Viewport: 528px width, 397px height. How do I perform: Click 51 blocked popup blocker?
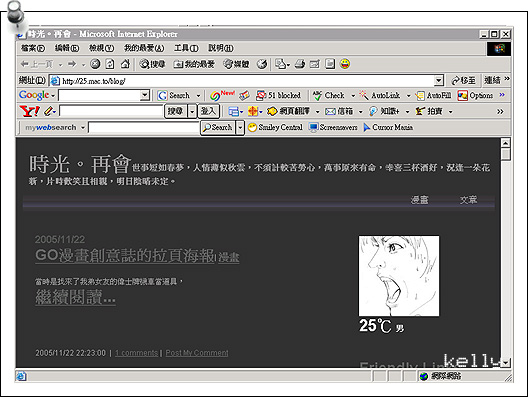point(278,95)
